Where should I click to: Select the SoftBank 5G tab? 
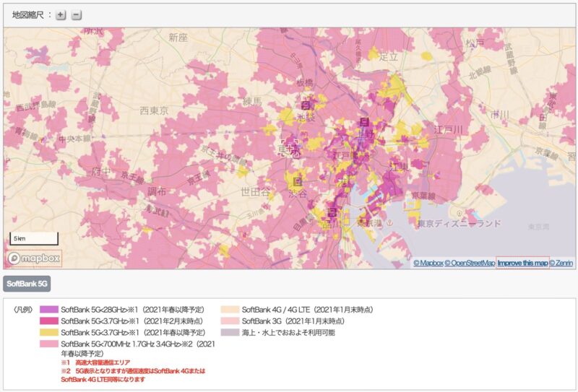[x=27, y=284]
